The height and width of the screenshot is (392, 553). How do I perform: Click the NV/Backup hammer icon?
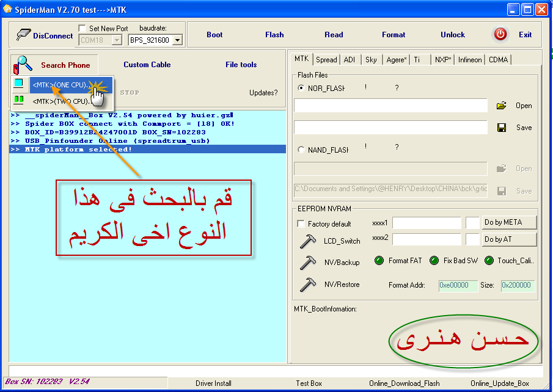click(307, 263)
